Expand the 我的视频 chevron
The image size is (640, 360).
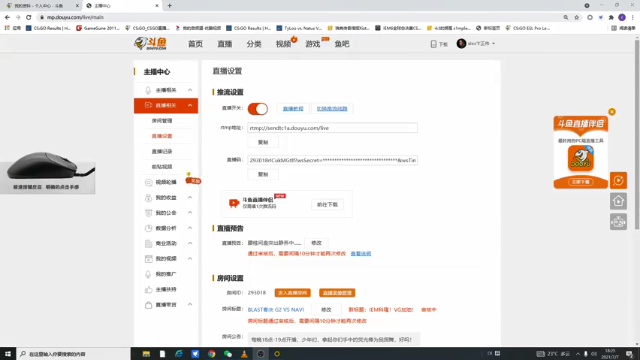click(190, 259)
